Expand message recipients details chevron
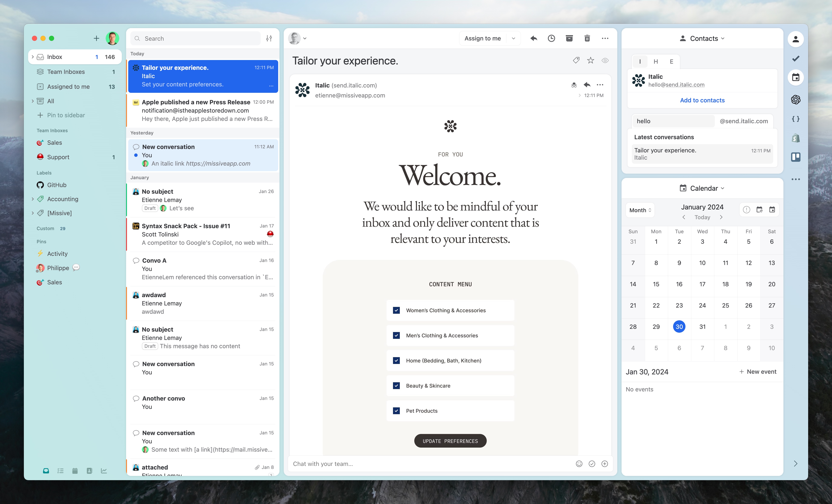 580,96
